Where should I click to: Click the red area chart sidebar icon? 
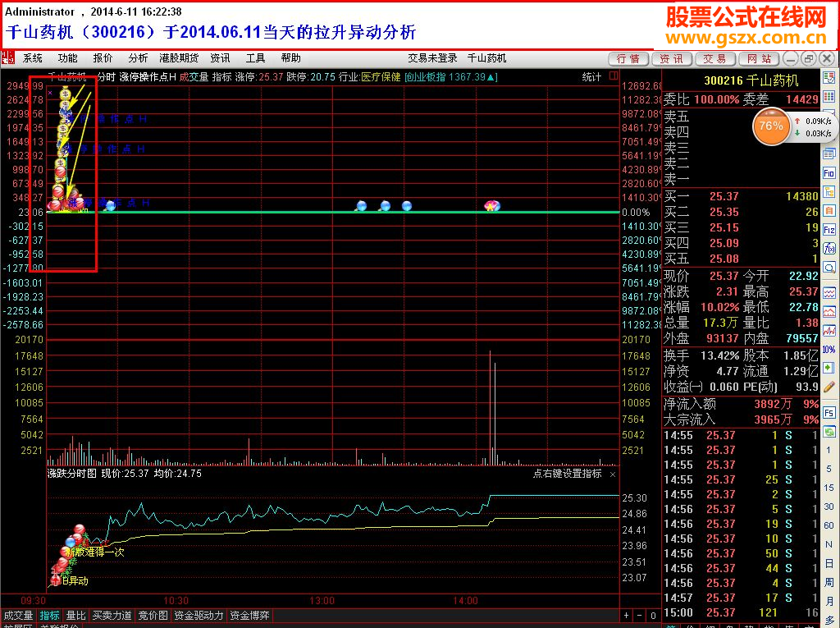(x=829, y=312)
